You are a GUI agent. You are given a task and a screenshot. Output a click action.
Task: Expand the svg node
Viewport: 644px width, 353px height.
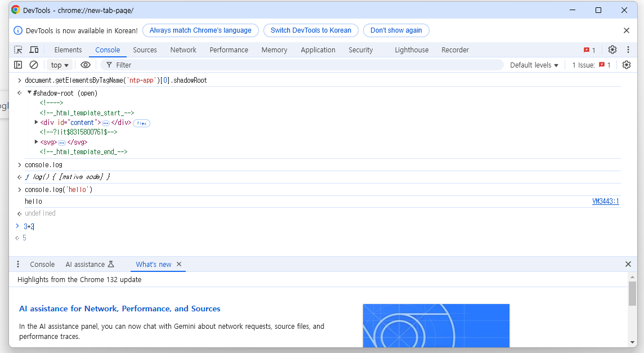tap(36, 142)
